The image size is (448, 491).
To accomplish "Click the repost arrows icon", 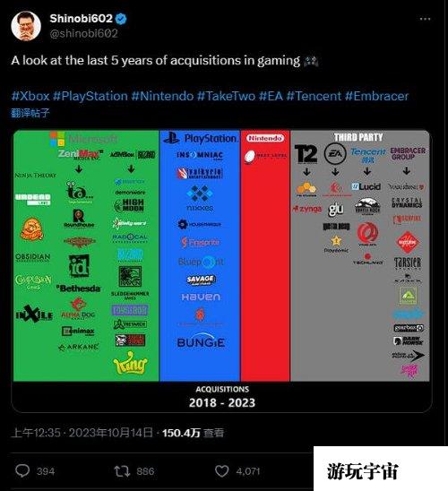I will point(122,471).
